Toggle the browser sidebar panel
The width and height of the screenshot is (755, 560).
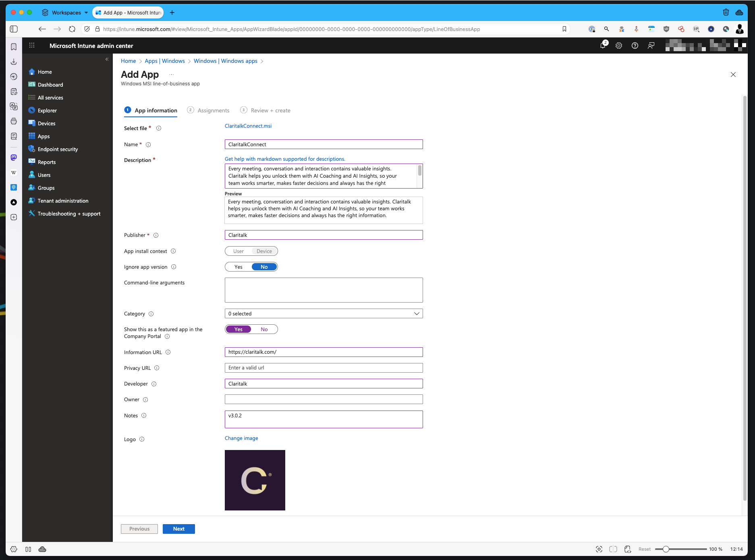point(14,29)
